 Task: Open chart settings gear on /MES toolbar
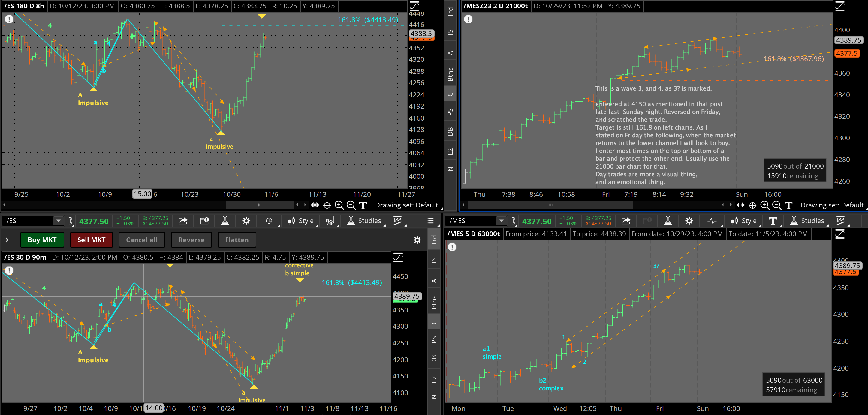[x=689, y=221]
